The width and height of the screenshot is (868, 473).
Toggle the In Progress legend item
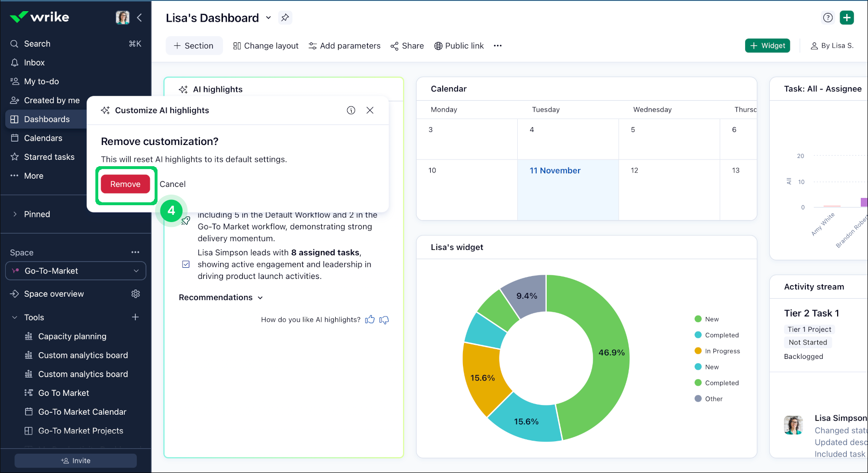coord(722,351)
